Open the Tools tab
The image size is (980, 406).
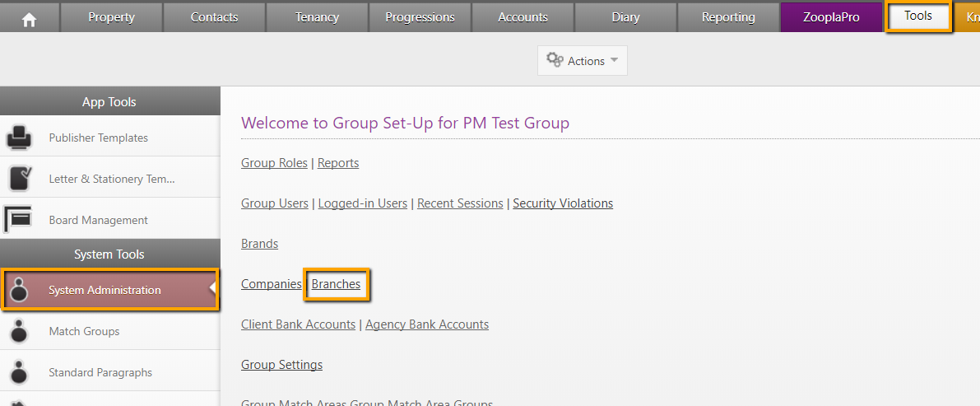click(918, 16)
